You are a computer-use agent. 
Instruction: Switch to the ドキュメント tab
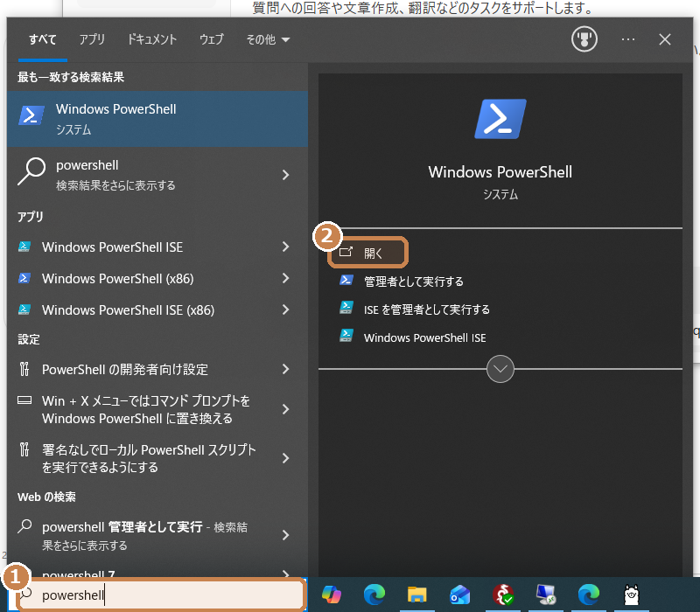[x=151, y=39]
